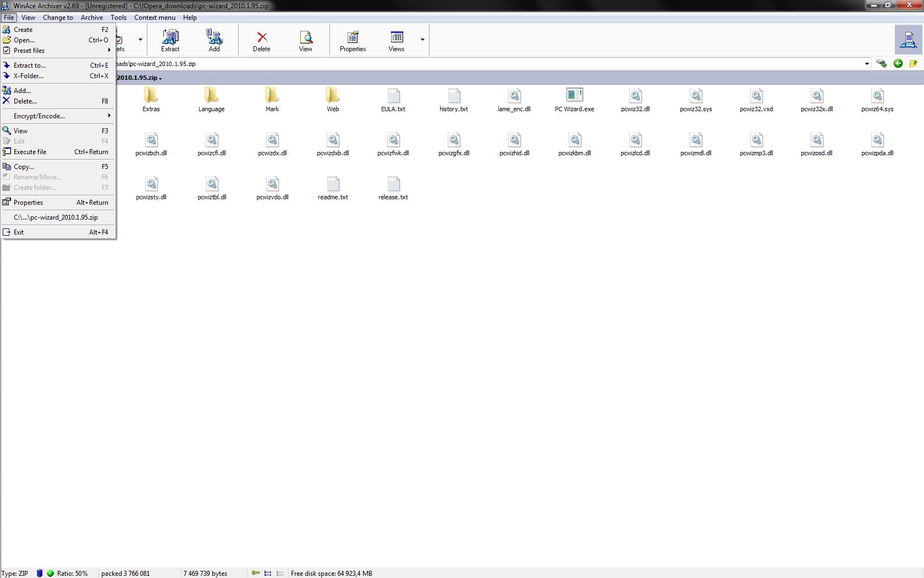Open the Change to menu
The width and height of the screenshot is (924, 578).
pos(58,18)
